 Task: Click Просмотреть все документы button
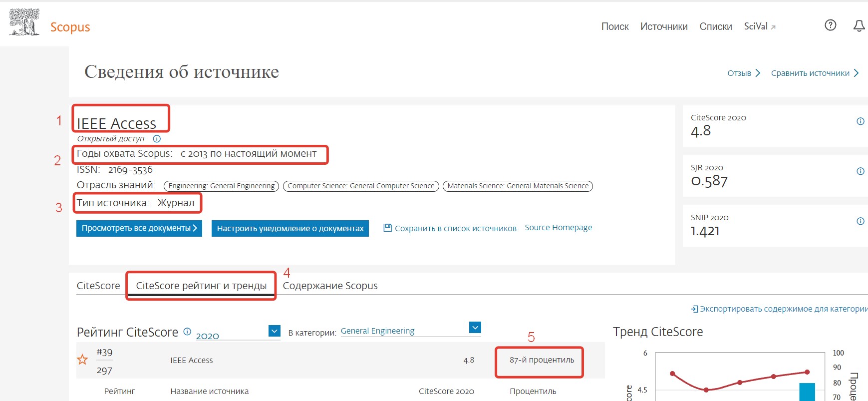point(139,228)
